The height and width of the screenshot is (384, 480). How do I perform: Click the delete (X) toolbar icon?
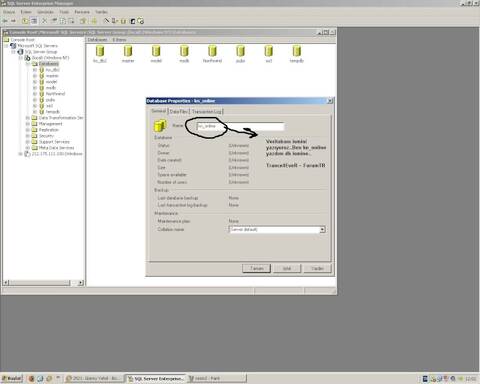(x=44, y=21)
